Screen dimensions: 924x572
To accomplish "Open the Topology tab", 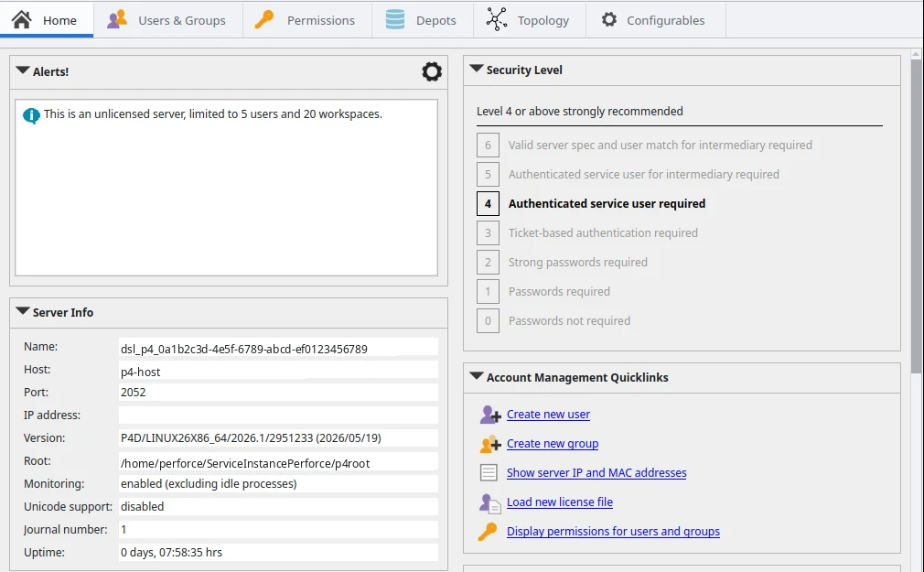I will click(x=529, y=19).
